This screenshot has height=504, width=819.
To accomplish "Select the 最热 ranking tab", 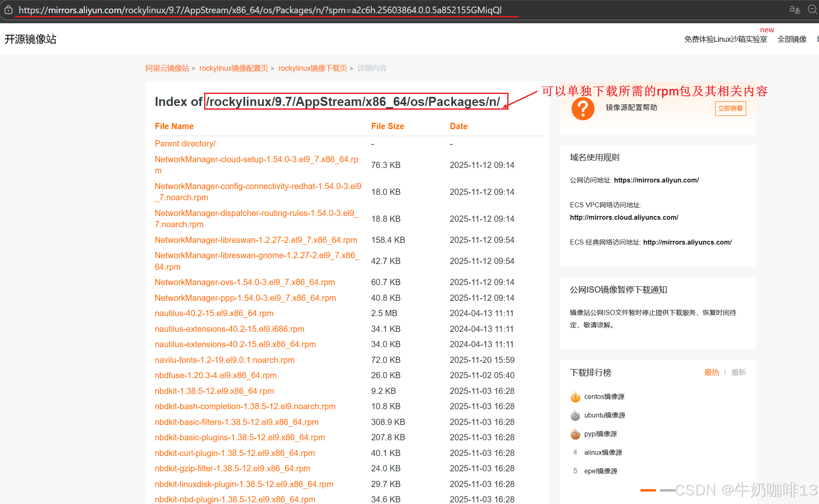I will coord(711,372).
